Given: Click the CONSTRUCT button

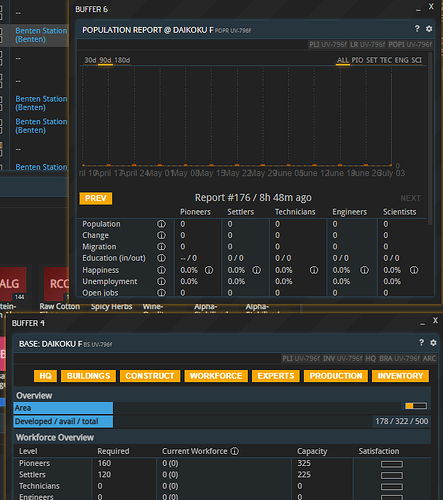Looking at the screenshot, I should coord(150,376).
